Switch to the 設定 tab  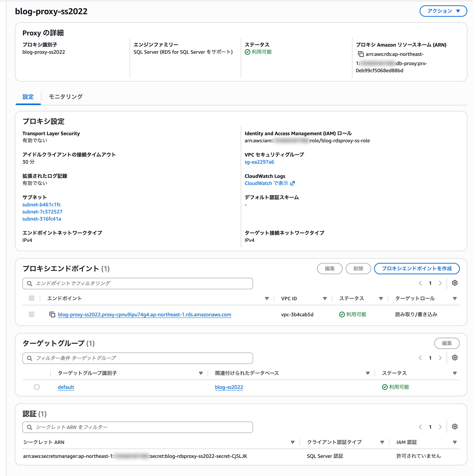(28, 97)
